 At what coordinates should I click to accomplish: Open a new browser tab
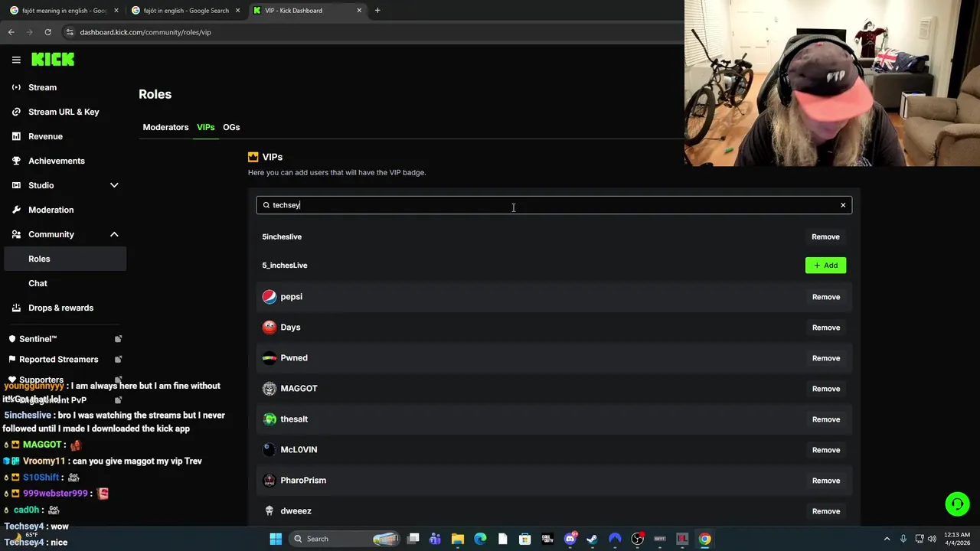(377, 11)
